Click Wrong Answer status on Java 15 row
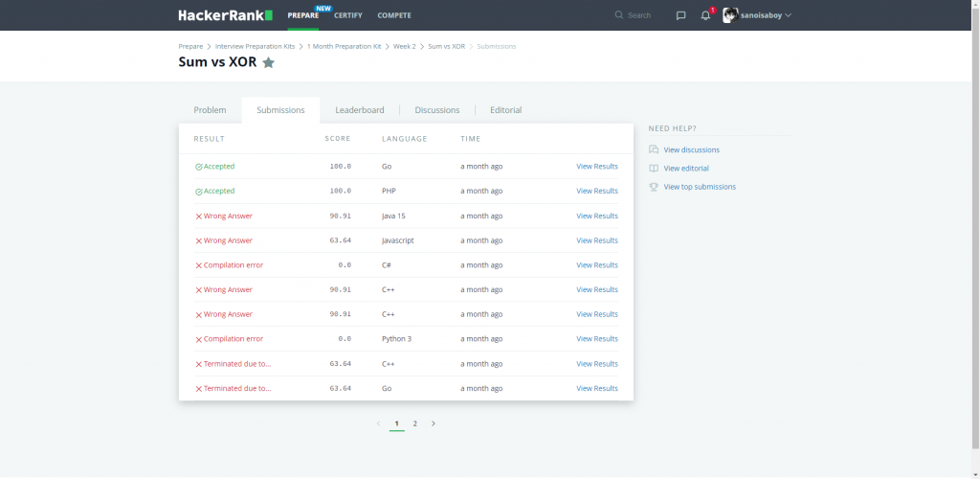 (224, 216)
